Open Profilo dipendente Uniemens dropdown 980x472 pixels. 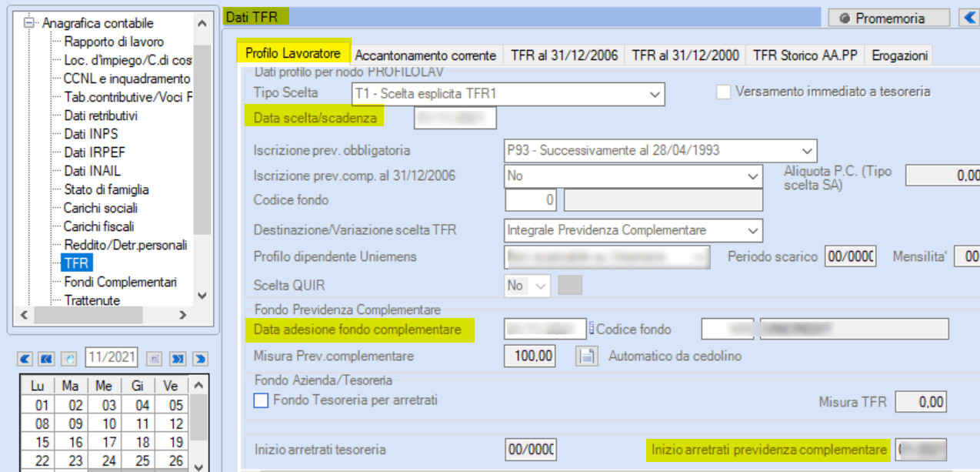coord(700,257)
